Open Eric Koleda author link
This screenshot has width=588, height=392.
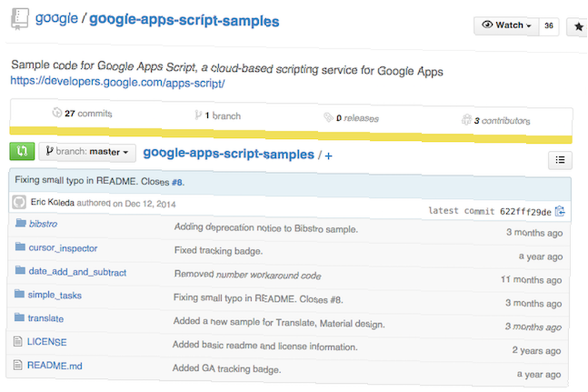(x=52, y=202)
